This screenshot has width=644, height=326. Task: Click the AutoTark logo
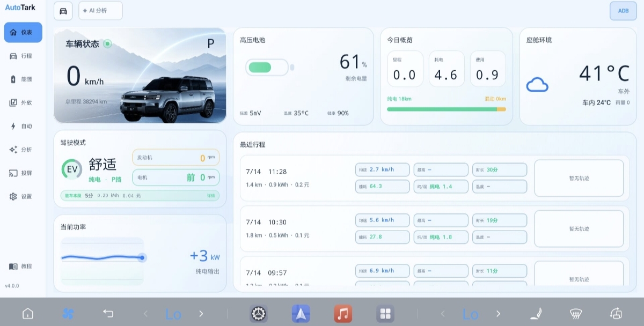[20, 8]
